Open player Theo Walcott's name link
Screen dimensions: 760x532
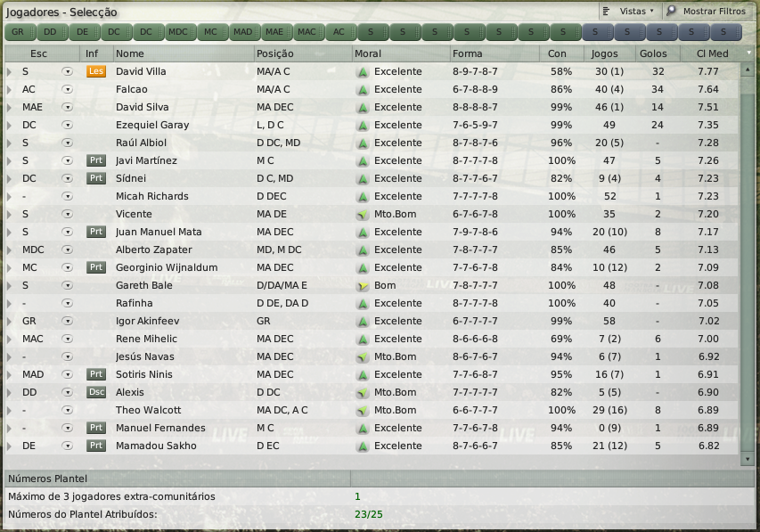coord(148,410)
